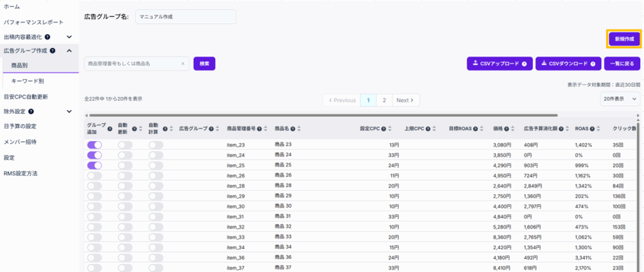Disable グループ追加 toggle for item_23
The width and height of the screenshot is (644, 272).
(94, 145)
